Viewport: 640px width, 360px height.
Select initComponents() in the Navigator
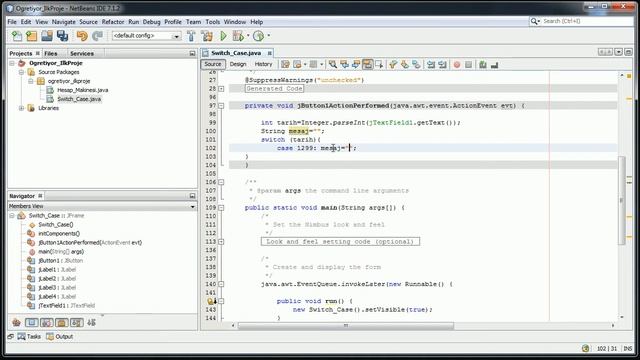click(59, 233)
